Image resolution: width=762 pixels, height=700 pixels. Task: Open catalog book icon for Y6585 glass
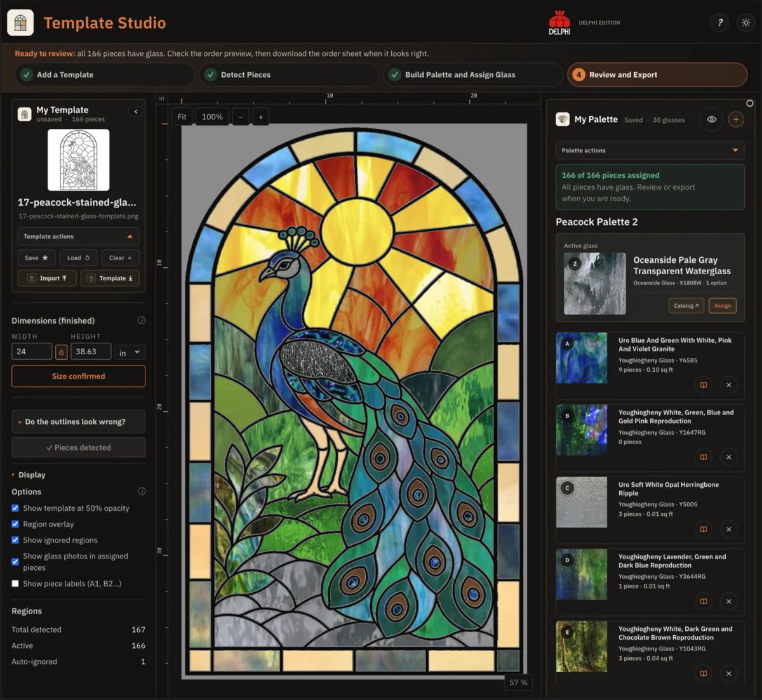(x=704, y=385)
